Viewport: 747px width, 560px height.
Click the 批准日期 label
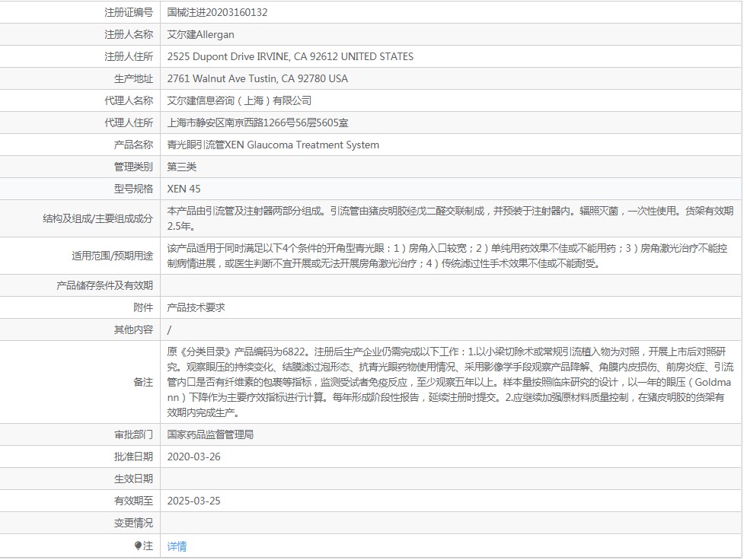(x=133, y=457)
